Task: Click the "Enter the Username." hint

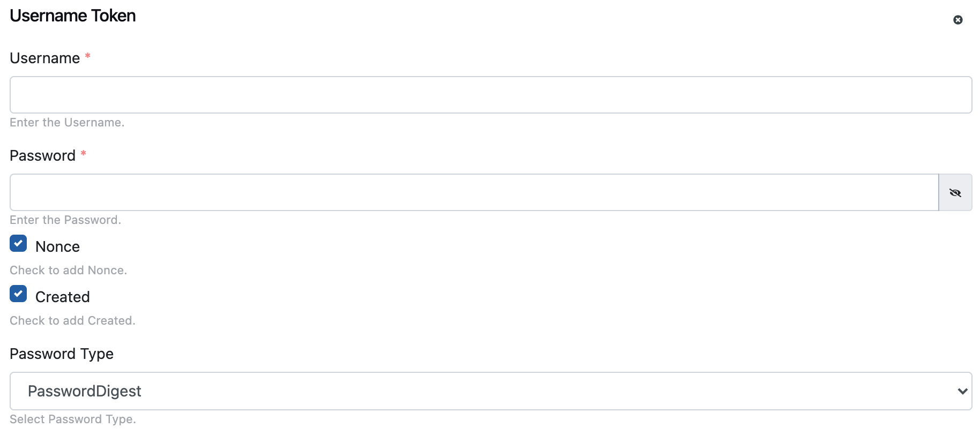Action: (x=67, y=123)
